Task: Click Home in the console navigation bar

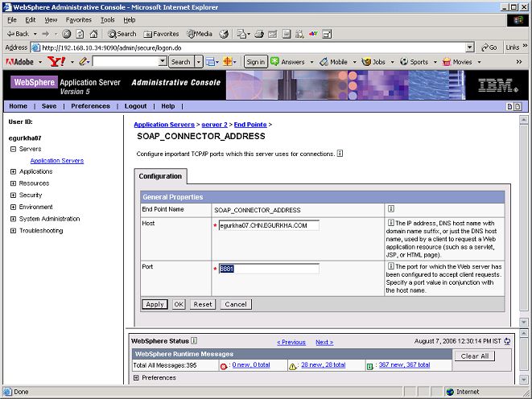Action: [18, 106]
